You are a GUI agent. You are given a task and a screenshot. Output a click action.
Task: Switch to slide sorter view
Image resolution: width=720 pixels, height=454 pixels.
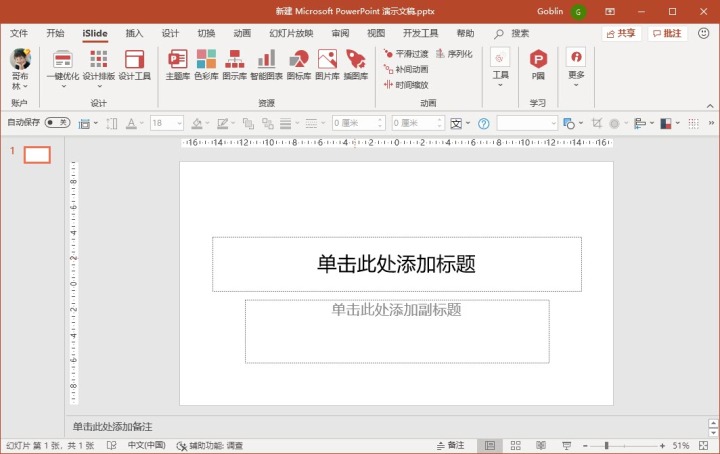[516, 446]
